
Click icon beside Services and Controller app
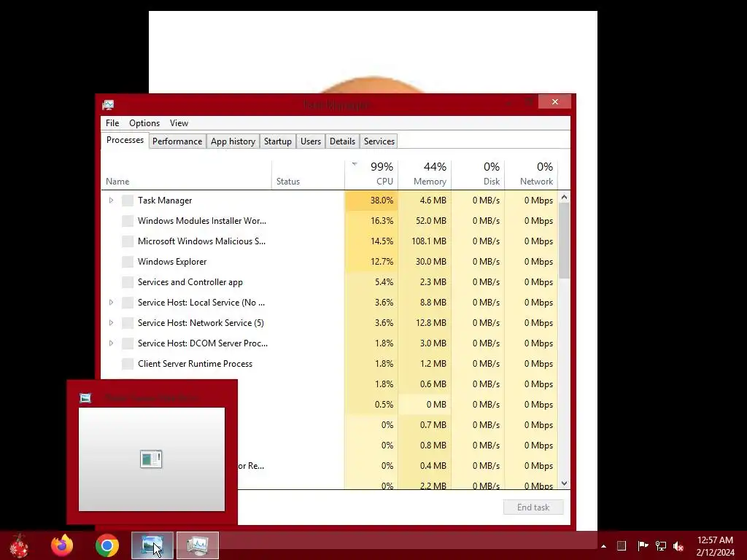point(127,282)
